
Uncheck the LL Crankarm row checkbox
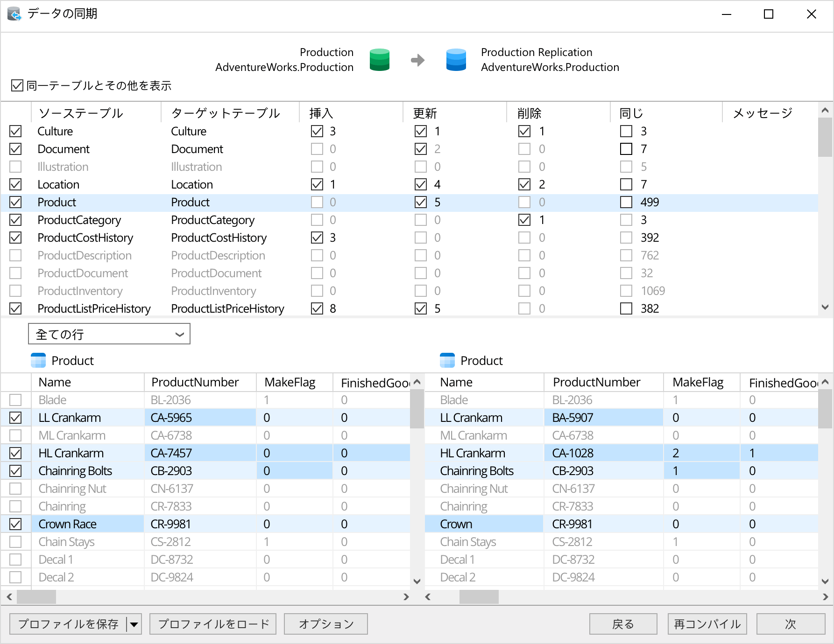[15, 418]
